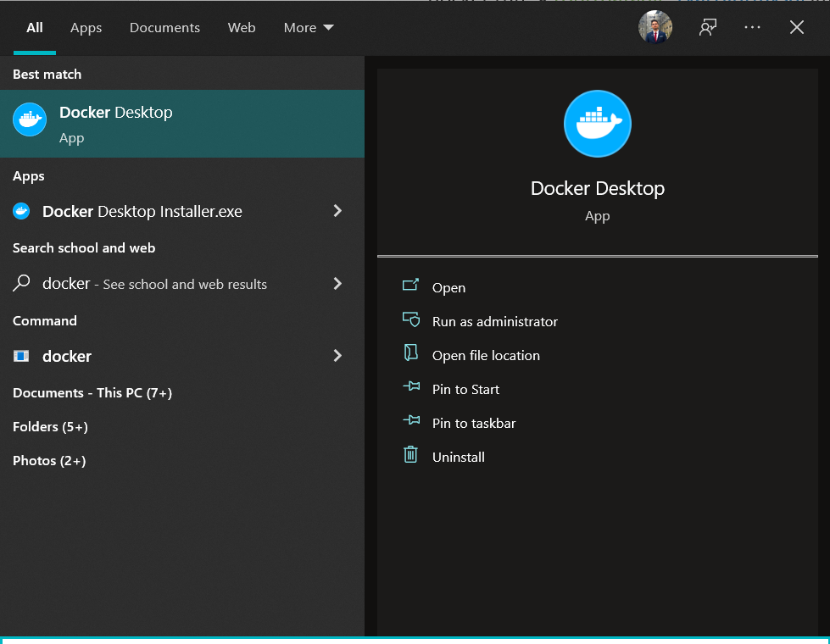Image resolution: width=830 pixels, height=644 pixels.
Task: Click the Docker Desktop icon in Best match
Action: coord(30,119)
